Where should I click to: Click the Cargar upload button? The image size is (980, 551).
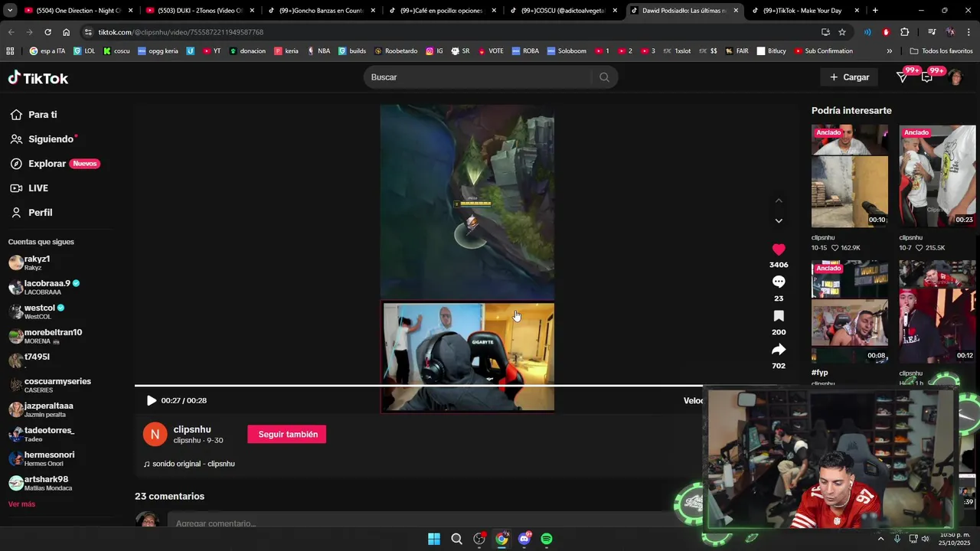[x=849, y=77]
